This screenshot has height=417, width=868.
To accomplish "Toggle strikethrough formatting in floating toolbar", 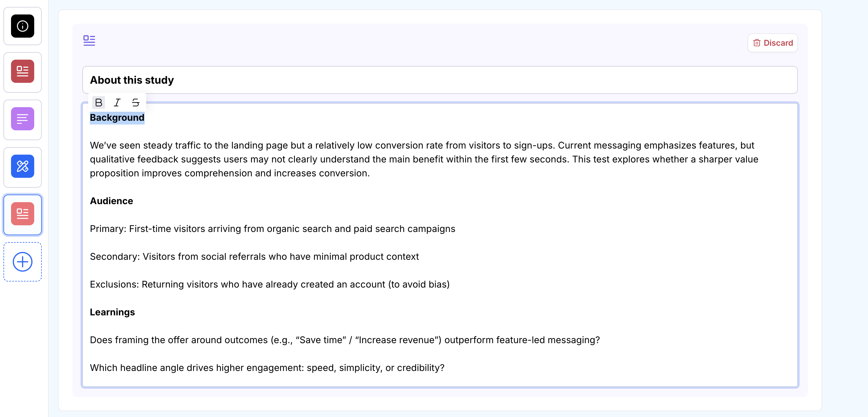I will (135, 102).
